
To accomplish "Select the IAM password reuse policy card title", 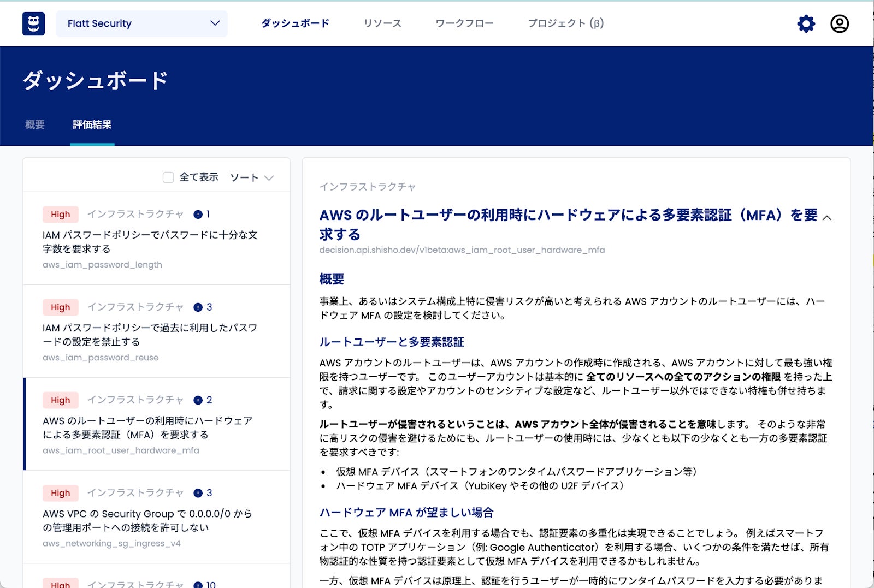I will point(150,335).
